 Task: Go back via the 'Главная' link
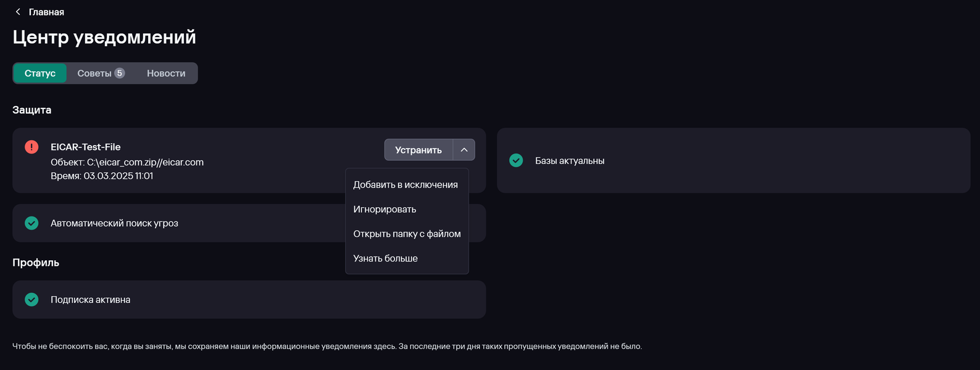click(46, 12)
